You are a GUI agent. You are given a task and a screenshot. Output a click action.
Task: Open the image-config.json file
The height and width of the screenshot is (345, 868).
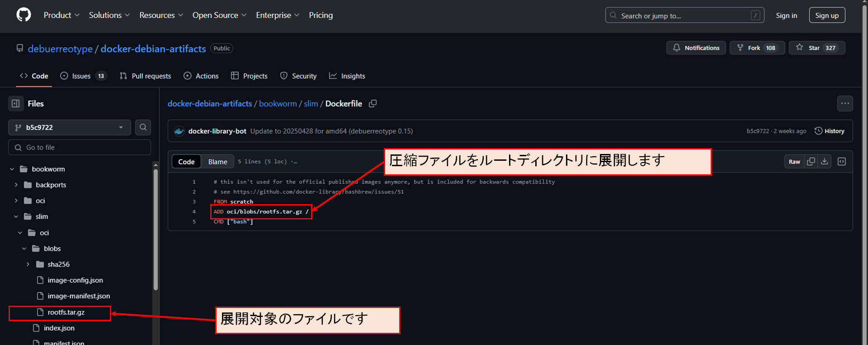pyautogui.click(x=75, y=280)
